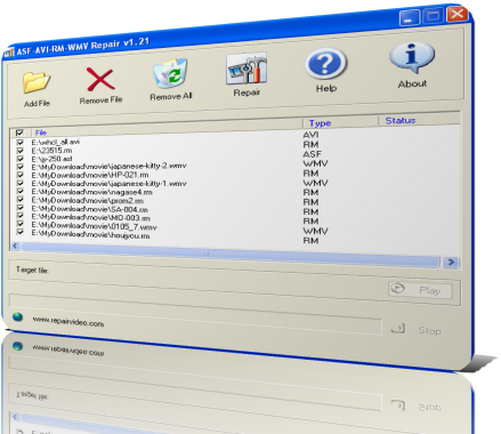Open the About info bubble icon

point(412,57)
